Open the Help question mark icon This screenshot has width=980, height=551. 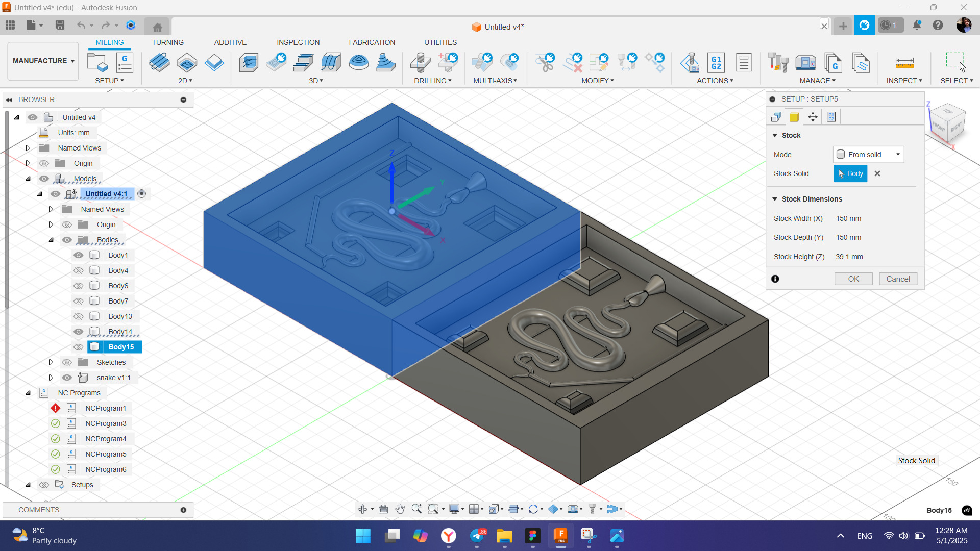(x=938, y=25)
